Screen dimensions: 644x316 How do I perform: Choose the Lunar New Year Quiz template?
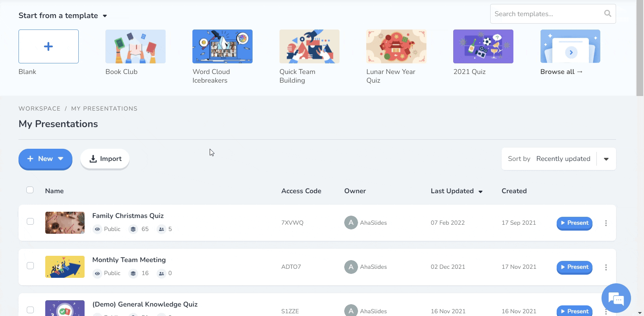point(396,46)
